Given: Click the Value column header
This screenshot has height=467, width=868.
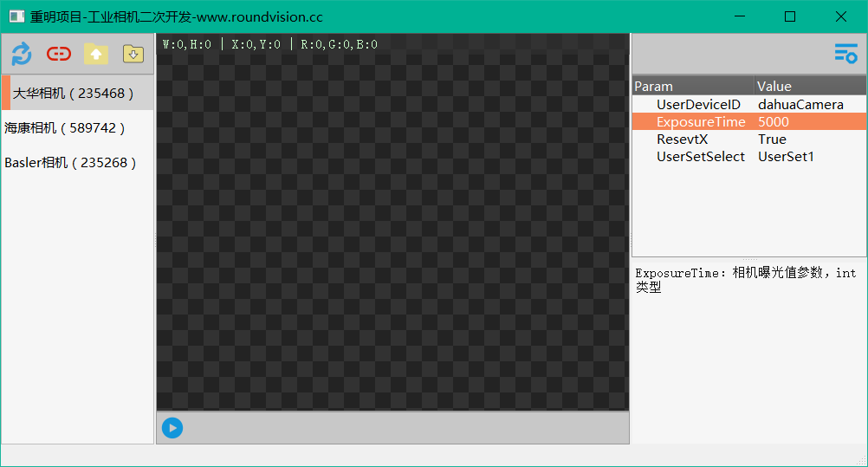Looking at the screenshot, I should coord(809,86).
